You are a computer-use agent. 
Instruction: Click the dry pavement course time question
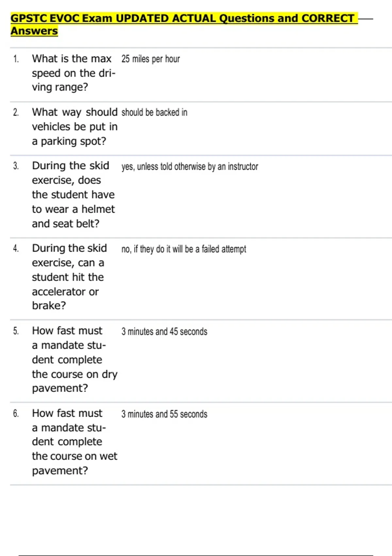click(x=74, y=359)
